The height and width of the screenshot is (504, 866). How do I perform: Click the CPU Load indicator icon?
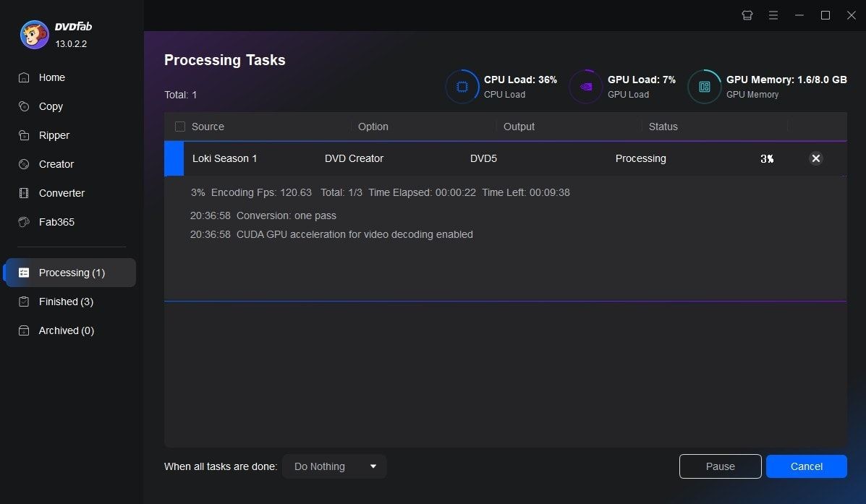(x=462, y=87)
